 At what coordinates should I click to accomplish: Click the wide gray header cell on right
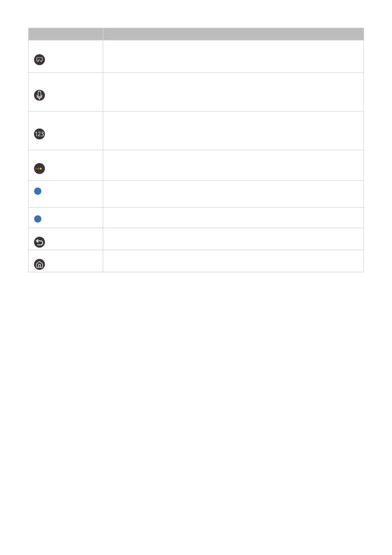coord(233,34)
